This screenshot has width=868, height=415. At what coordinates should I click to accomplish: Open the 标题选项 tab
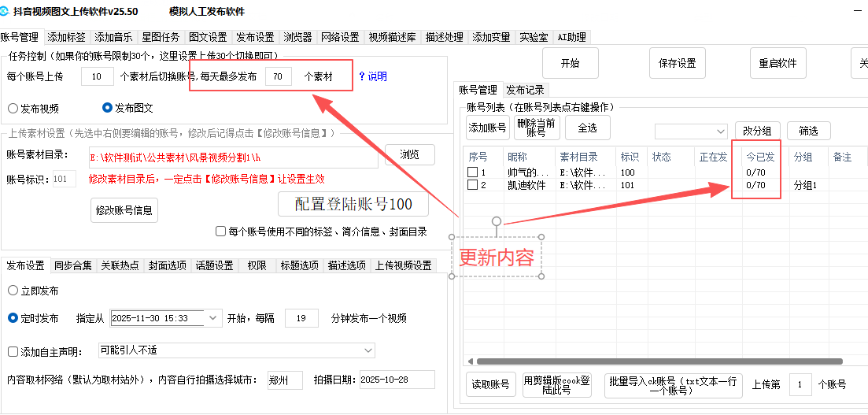(300, 265)
